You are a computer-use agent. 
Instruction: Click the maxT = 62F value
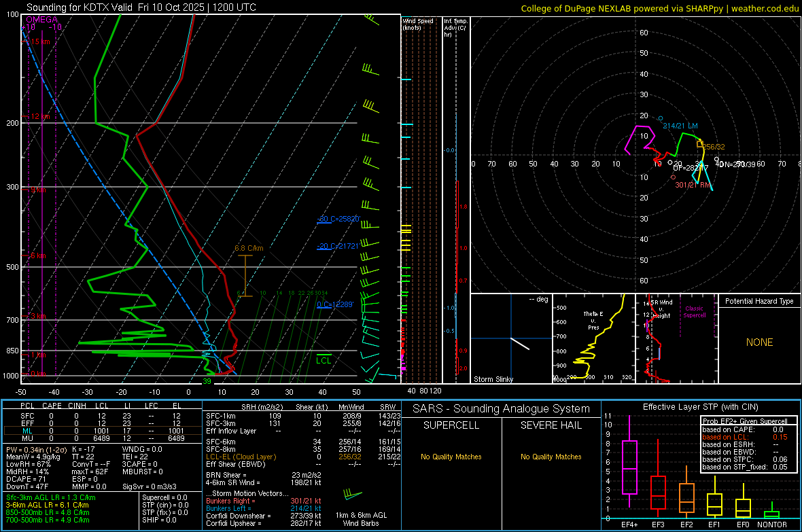[90, 472]
